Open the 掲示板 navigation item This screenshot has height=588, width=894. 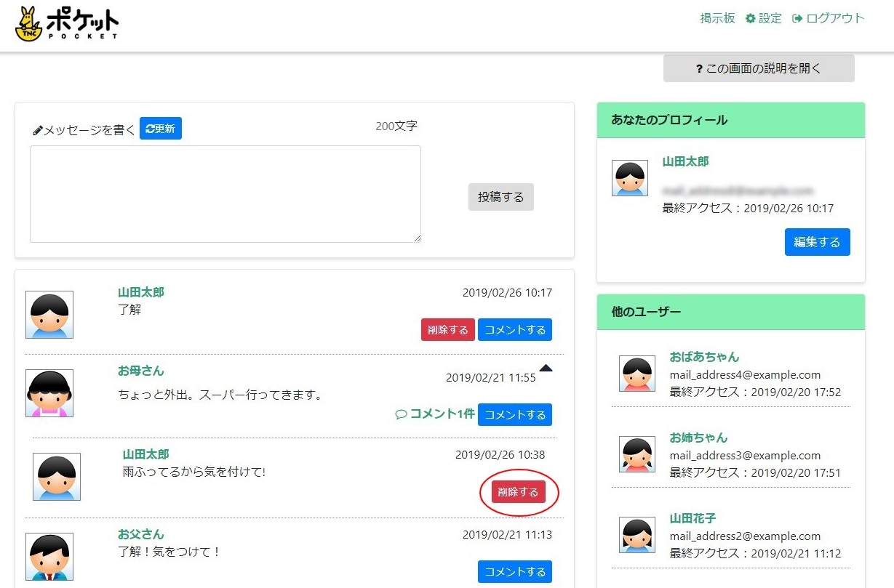[717, 17]
